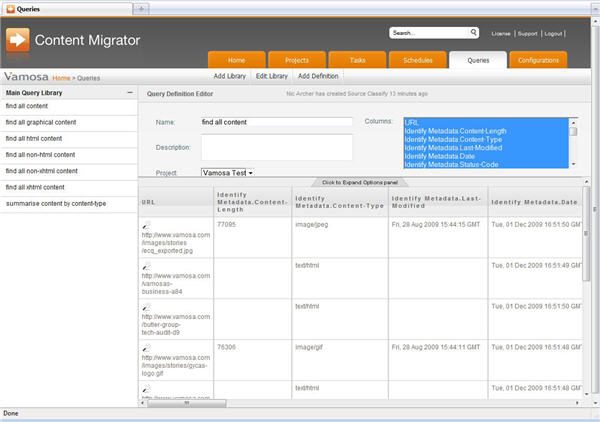The width and height of the screenshot is (600, 422).
Task: Click Add Library button
Action: tap(230, 76)
